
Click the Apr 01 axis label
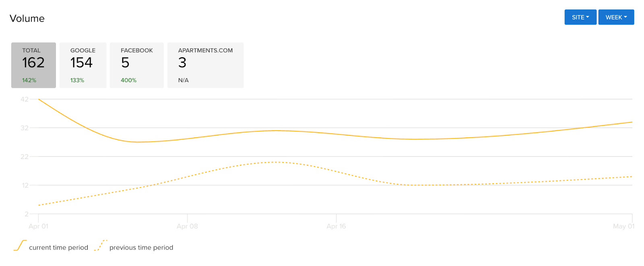(38, 226)
